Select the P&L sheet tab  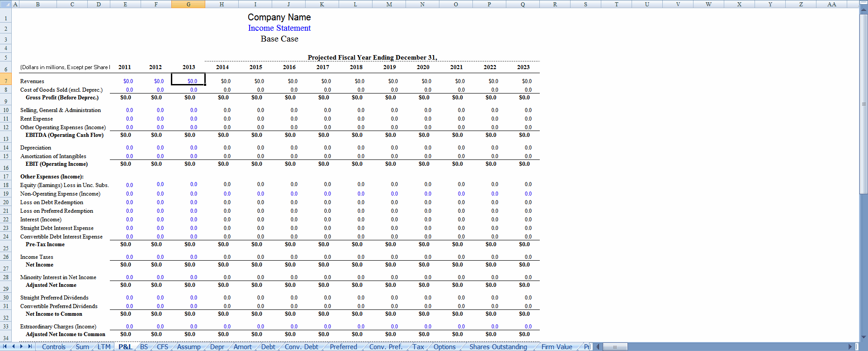point(125,347)
